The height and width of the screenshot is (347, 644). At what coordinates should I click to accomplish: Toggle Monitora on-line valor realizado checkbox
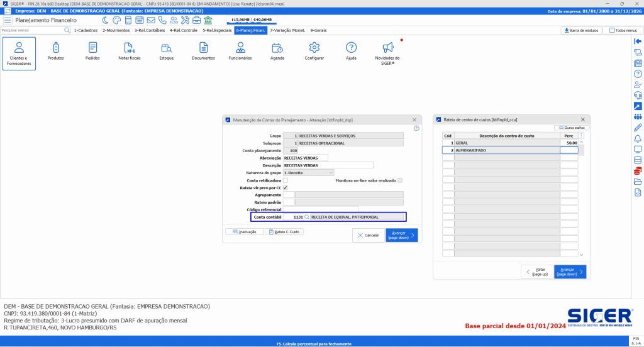coord(400,180)
